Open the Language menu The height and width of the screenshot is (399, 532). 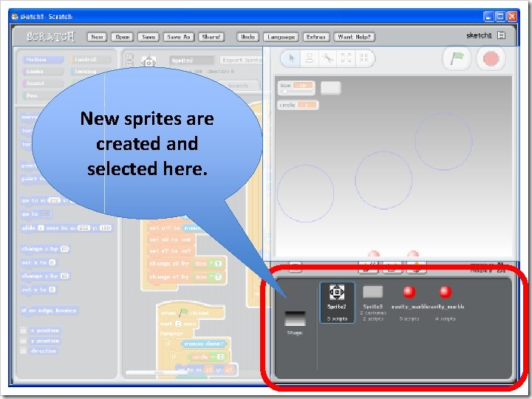pyautogui.click(x=281, y=37)
